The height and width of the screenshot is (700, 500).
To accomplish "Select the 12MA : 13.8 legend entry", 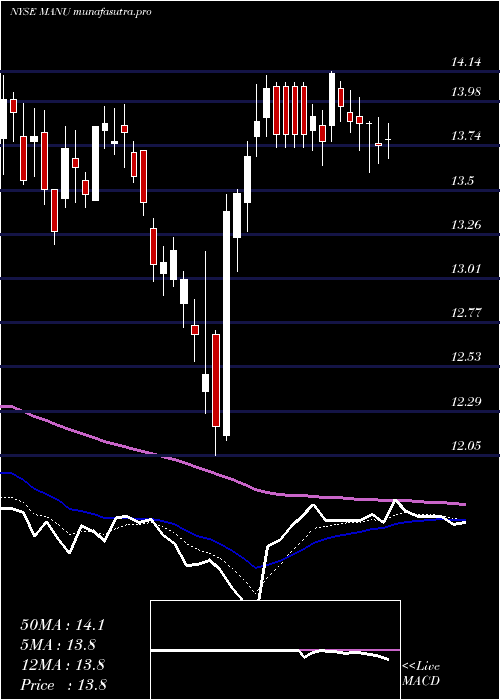I will (62, 665).
